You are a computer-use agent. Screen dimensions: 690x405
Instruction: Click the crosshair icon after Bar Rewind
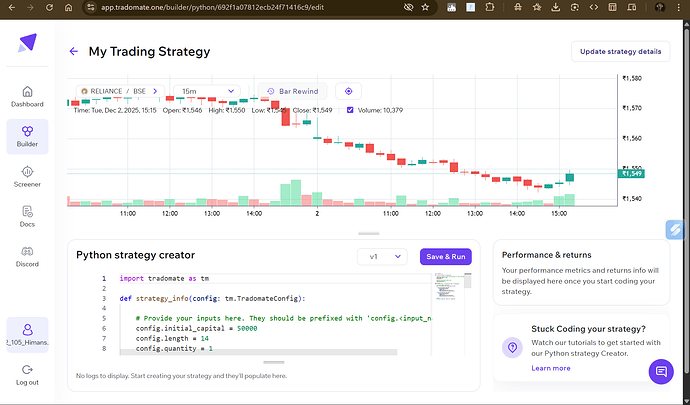point(348,91)
